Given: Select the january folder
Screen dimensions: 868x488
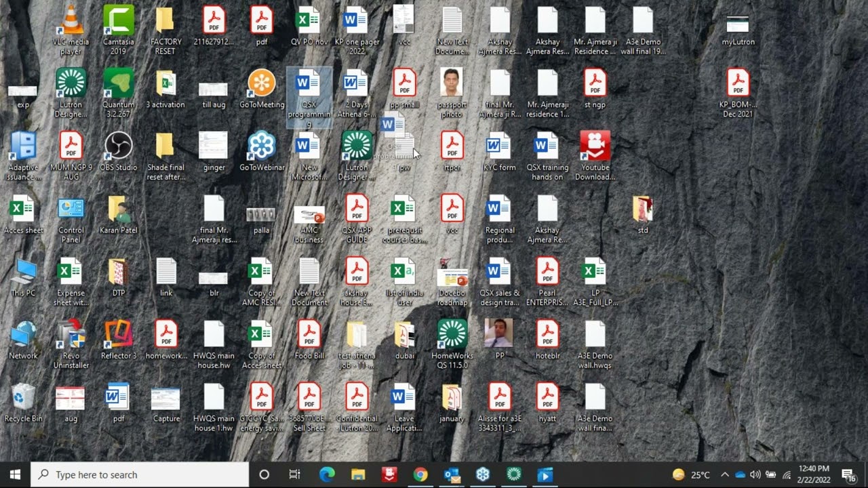Looking at the screenshot, I should 452,403.
